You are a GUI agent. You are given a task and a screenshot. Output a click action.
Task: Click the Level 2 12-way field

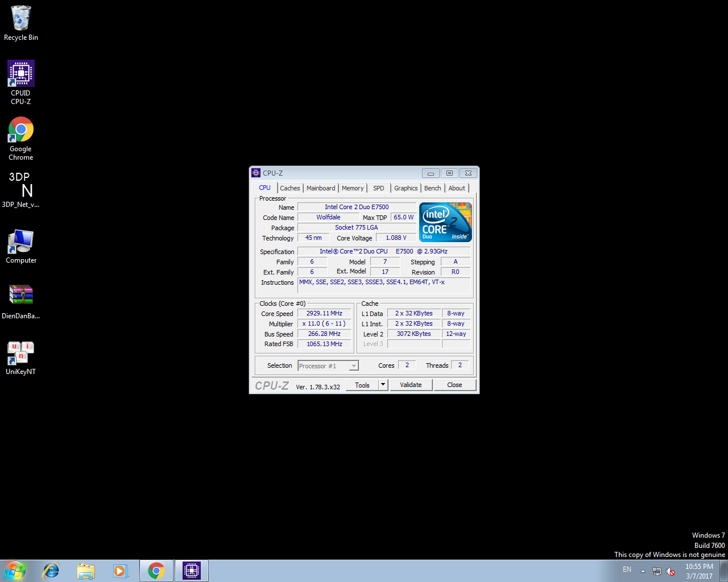pos(456,334)
